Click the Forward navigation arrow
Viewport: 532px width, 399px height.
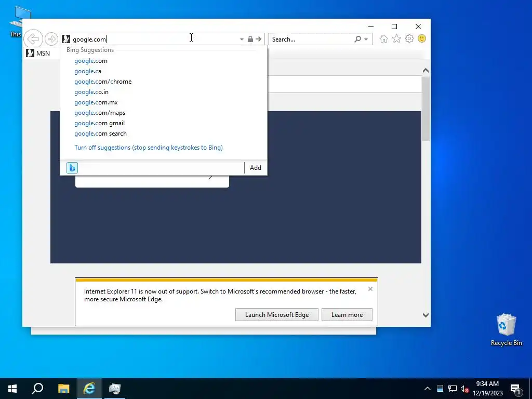click(x=51, y=39)
